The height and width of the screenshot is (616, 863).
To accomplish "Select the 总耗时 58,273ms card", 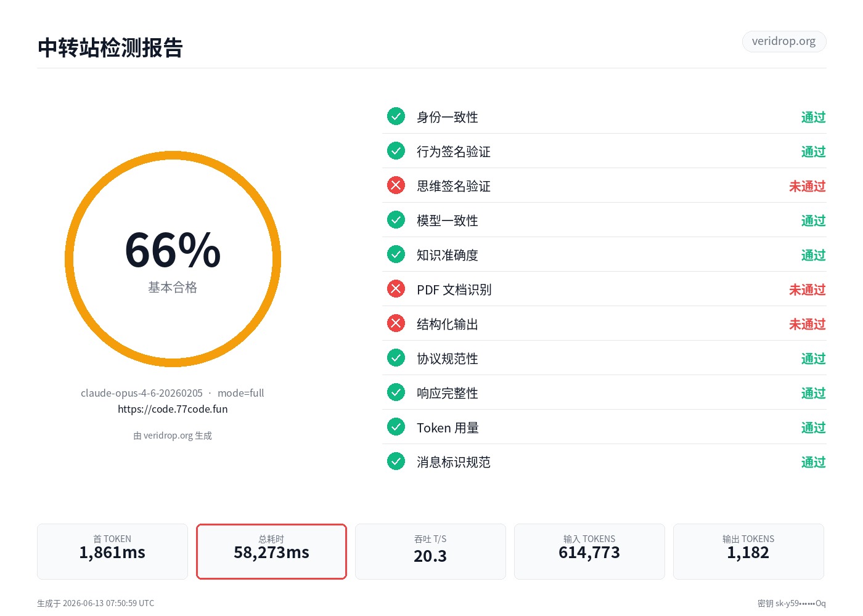I will 271,551.
